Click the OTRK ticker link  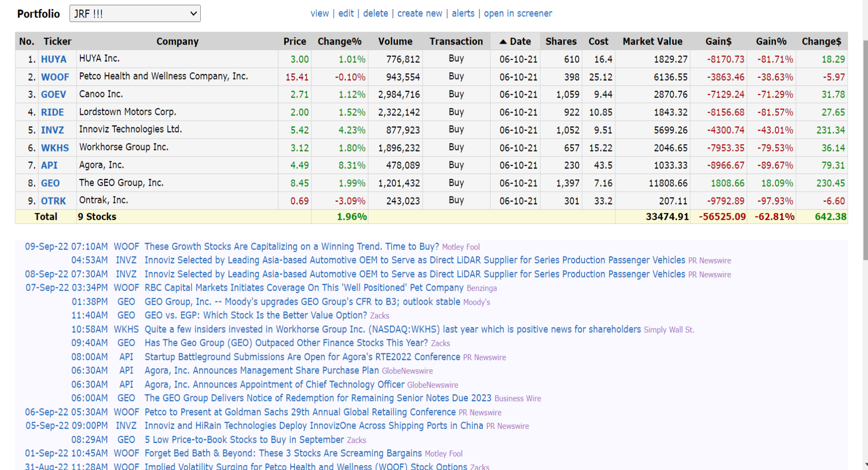(x=53, y=201)
